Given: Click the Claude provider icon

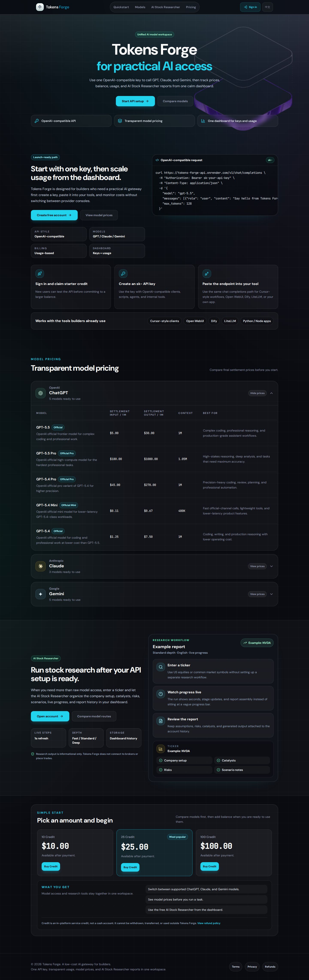Looking at the screenshot, I should click(x=40, y=566).
